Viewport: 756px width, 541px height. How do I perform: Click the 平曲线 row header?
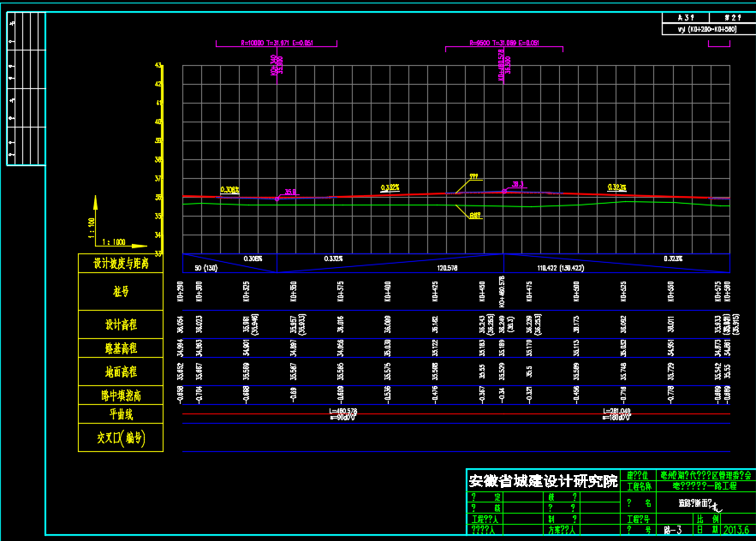(121, 415)
